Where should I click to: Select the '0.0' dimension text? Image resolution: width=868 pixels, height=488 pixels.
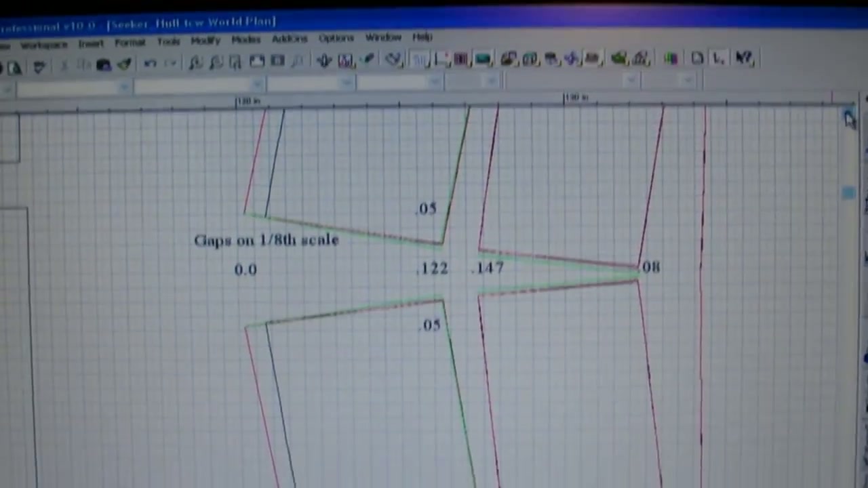[245, 270]
